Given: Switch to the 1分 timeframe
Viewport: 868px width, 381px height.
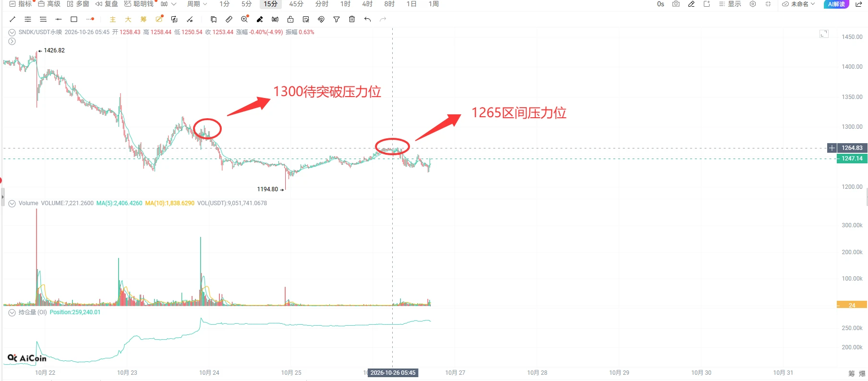Looking at the screenshot, I should pos(225,4).
